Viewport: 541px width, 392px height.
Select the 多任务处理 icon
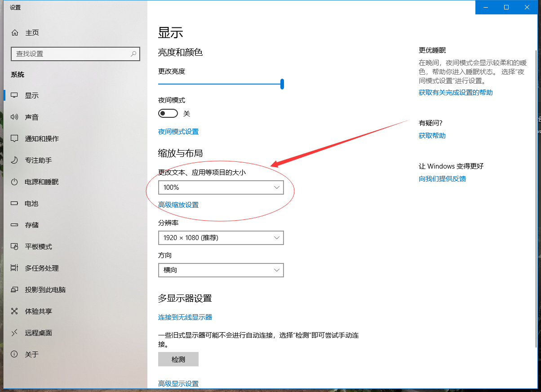[14, 268]
